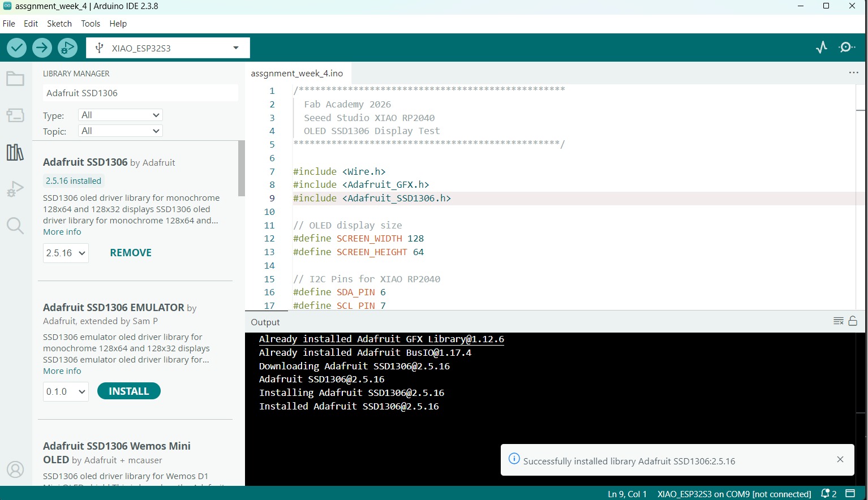Click the Output panel label
This screenshot has height=500, width=868.
click(x=265, y=322)
